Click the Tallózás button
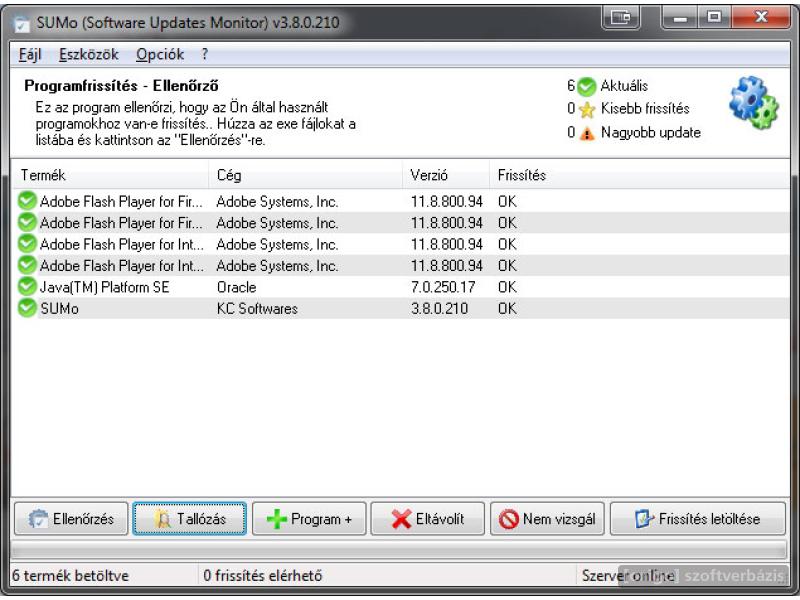 coord(189,519)
